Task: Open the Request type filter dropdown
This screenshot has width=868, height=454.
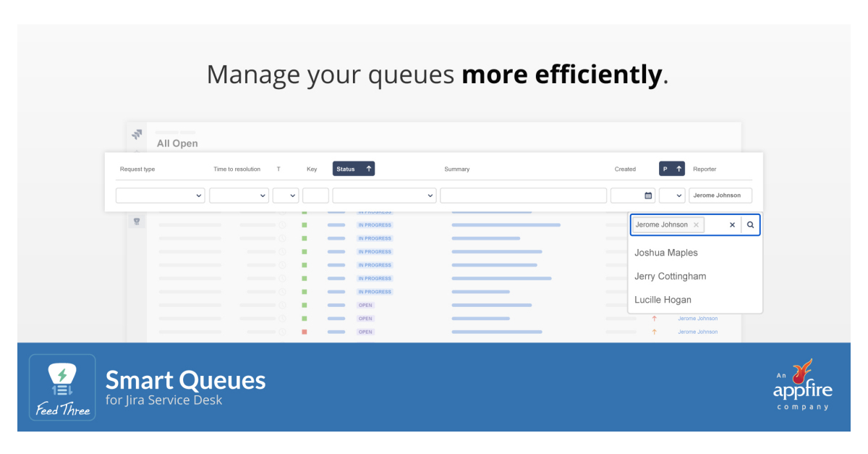Action: coord(161,196)
